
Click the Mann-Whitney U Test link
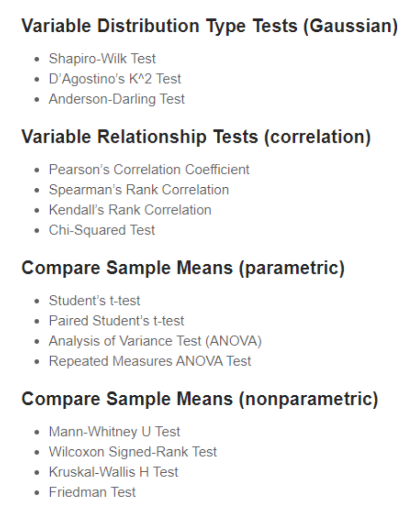pyautogui.click(x=114, y=432)
